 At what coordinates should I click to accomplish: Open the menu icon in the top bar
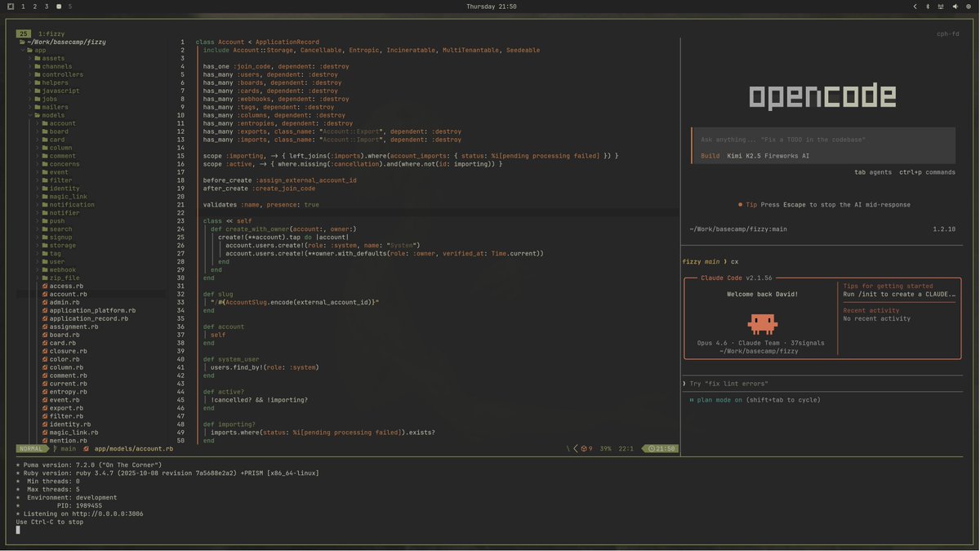tap(11, 7)
